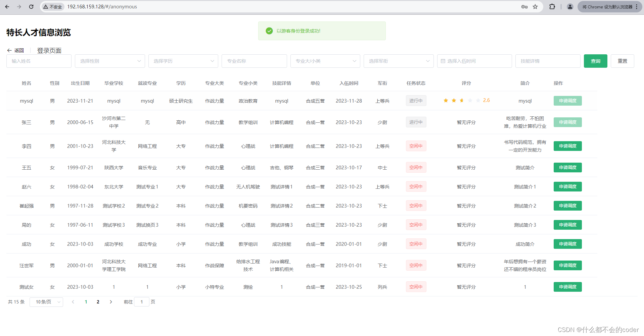
Task: Click the 前往 page number input
Action: (142, 302)
